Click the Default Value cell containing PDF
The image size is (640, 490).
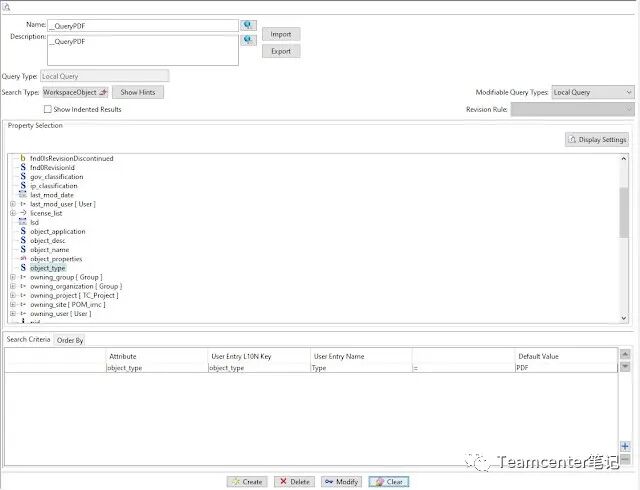(x=565, y=368)
